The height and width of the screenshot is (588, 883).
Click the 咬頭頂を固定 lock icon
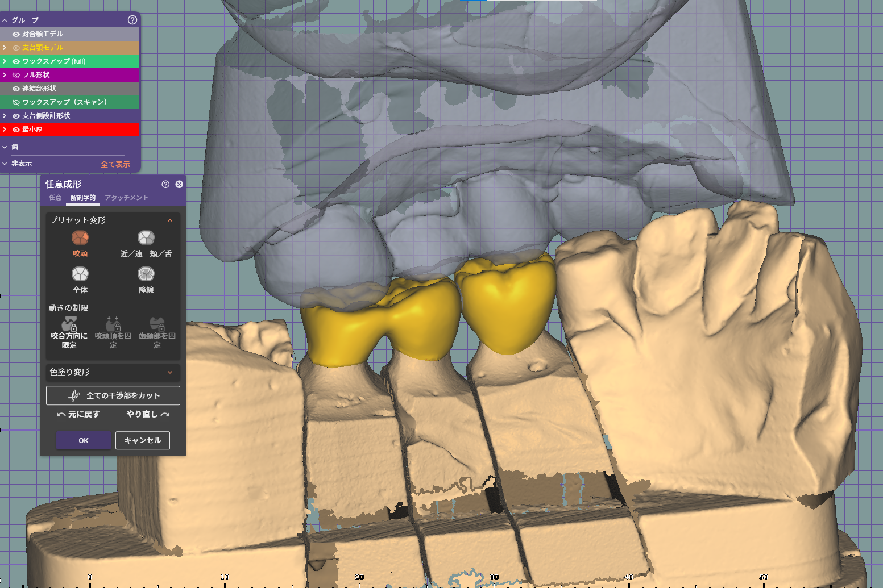point(113,324)
